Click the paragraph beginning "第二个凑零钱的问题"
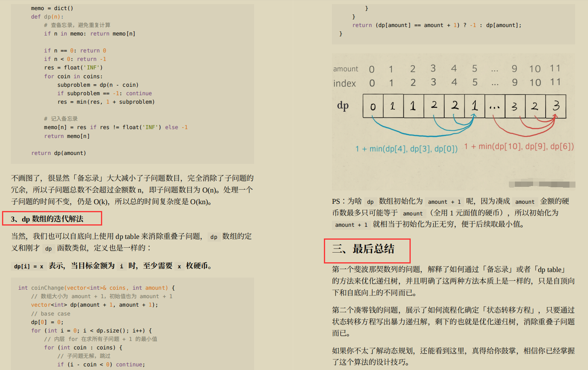Viewport: 588px width, 370px height. click(x=453, y=322)
